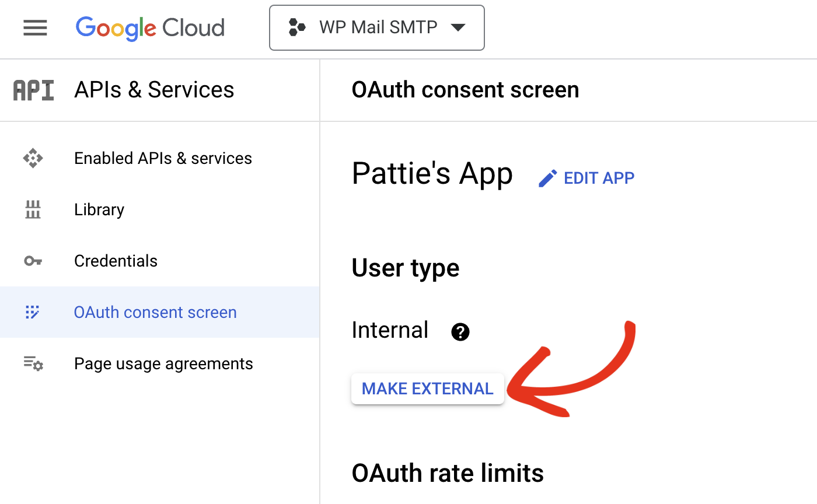Click the APIs & Services API logo
The height and width of the screenshot is (504, 817).
point(33,89)
